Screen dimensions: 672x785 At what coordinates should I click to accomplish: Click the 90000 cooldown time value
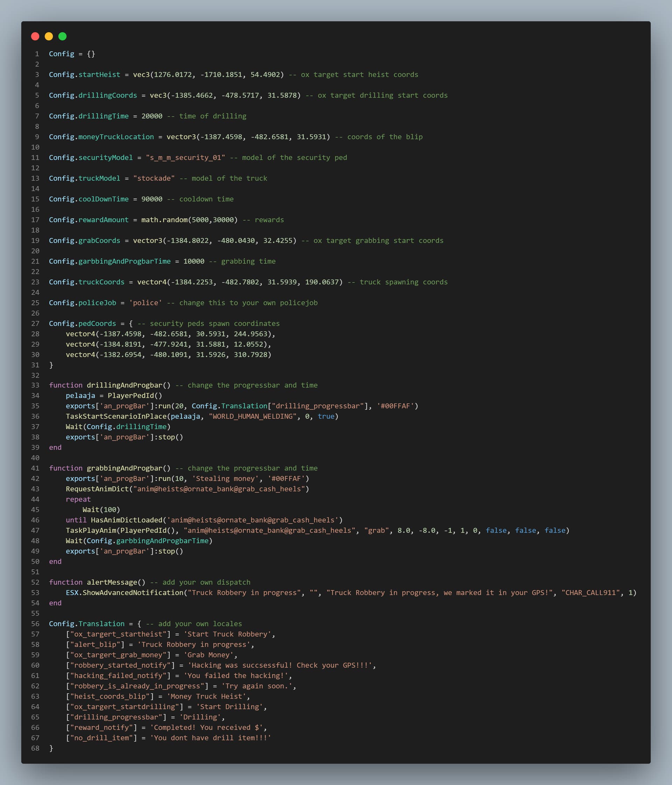point(152,199)
